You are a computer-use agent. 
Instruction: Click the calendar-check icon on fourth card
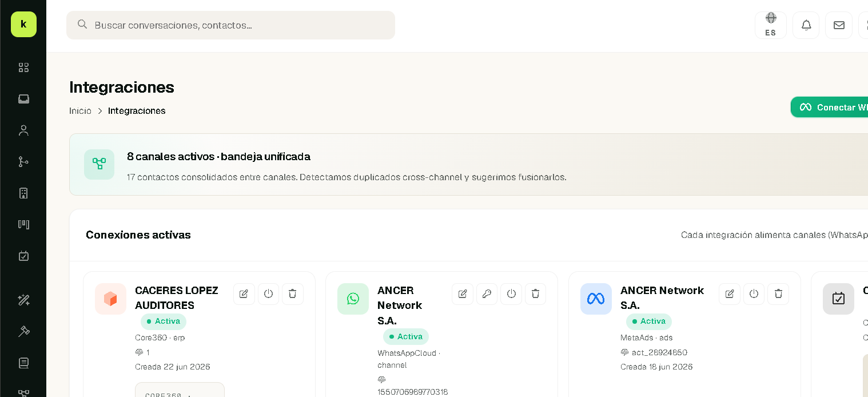pyautogui.click(x=838, y=299)
